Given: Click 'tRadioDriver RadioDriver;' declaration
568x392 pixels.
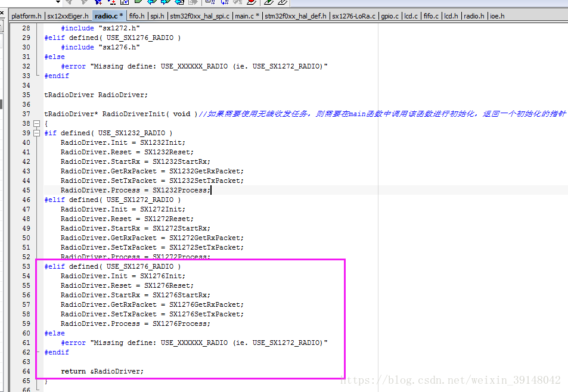Looking at the screenshot, I should tap(96, 95).
